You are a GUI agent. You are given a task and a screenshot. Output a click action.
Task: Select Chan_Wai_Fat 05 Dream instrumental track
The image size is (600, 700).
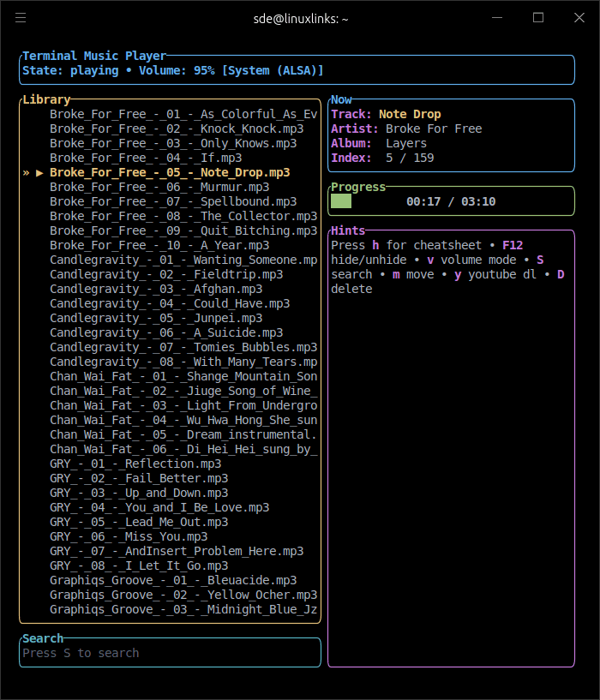[183, 434]
